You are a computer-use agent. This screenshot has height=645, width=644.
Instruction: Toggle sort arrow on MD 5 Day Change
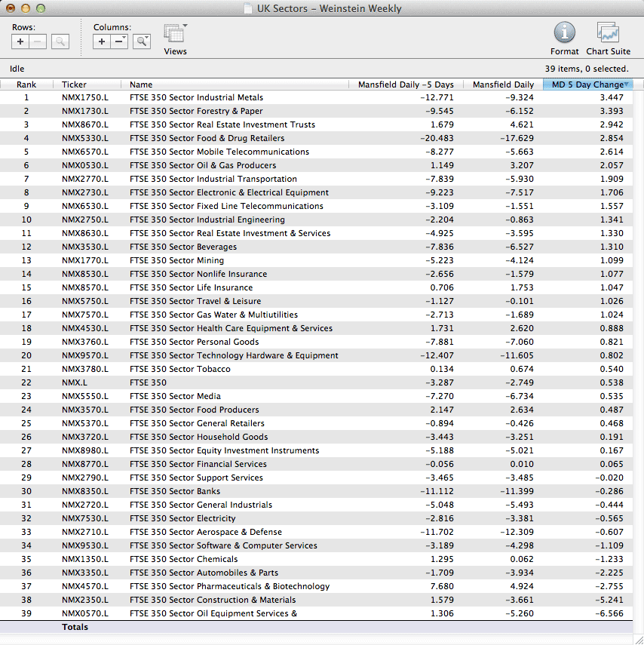click(627, 84)
